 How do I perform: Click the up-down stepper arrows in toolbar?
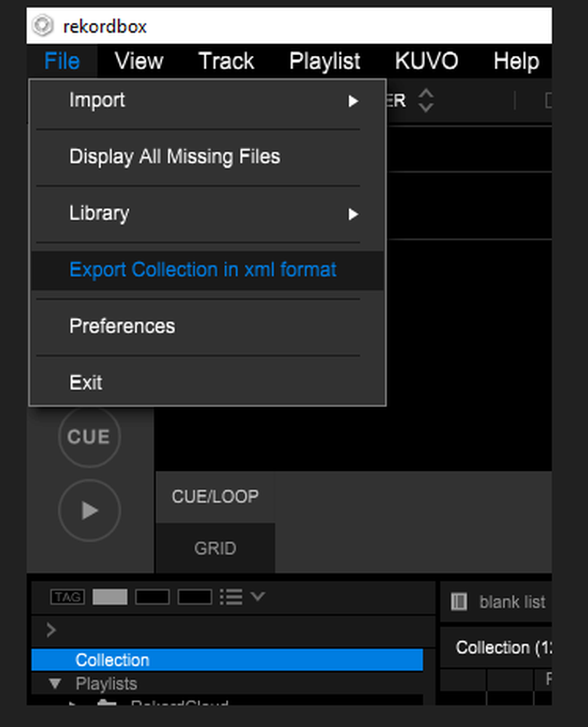tap(426, 100)
